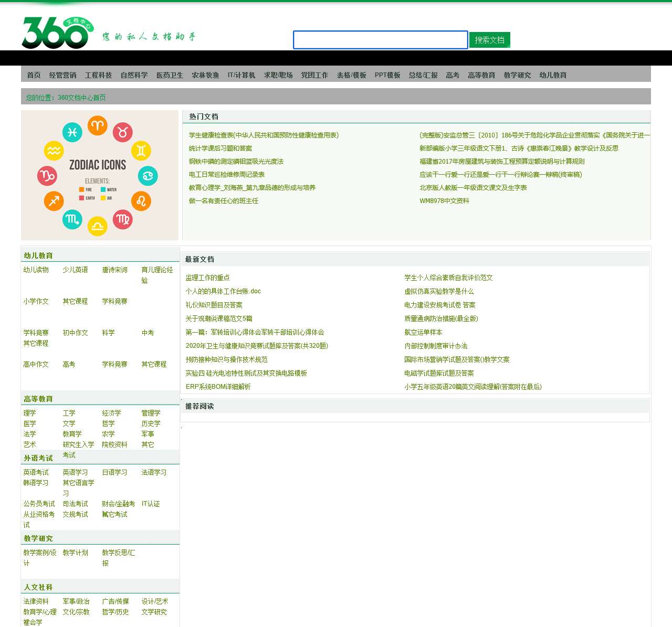Open the PPT模板 navigation item
The height and width of the screenshot is (627, 672).
(387, 75)
